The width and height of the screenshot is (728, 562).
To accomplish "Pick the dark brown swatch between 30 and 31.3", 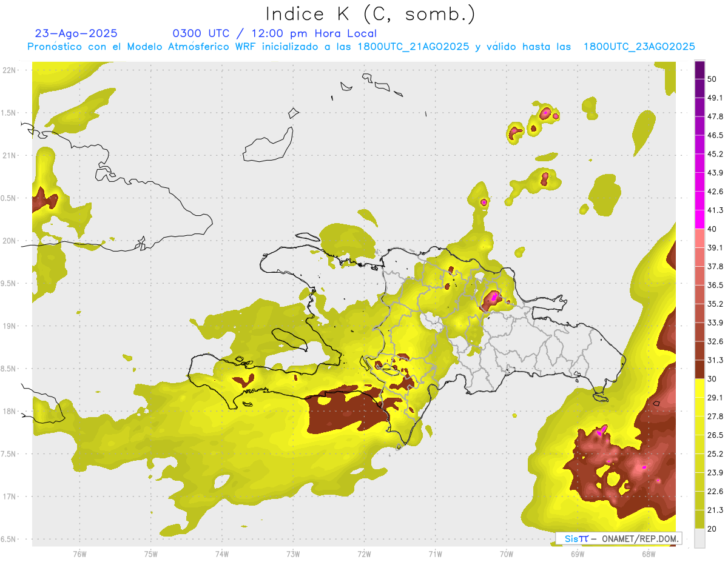I will coord(699,369).
